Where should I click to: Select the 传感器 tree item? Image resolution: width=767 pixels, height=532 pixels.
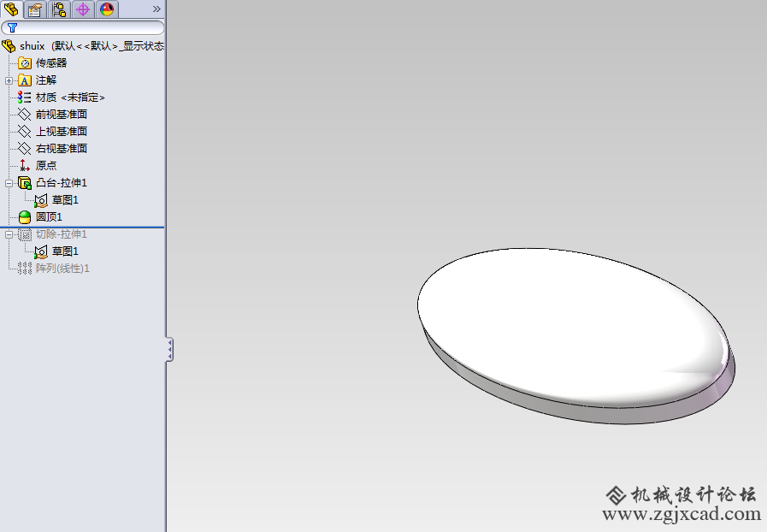(50, 63)
